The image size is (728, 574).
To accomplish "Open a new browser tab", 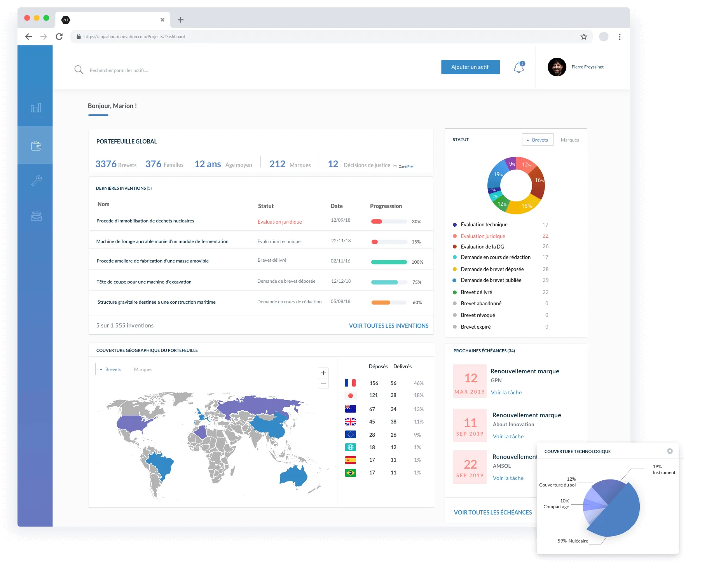I will [180, 20].
